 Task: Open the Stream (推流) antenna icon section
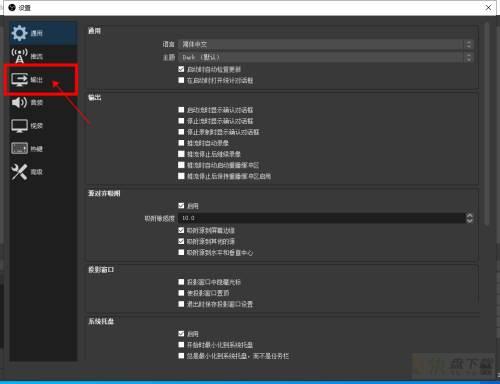[19, 56]
